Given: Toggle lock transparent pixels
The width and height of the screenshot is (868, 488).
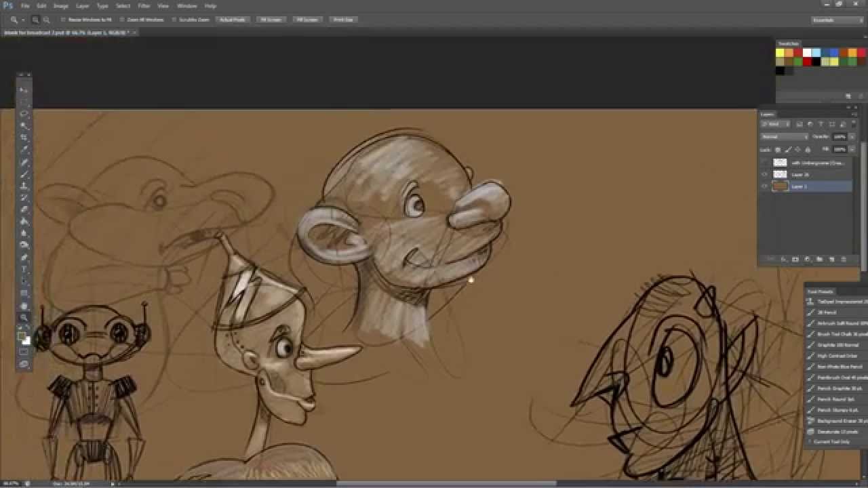Looking at the screenshot, I should click(x=778, y=150).
